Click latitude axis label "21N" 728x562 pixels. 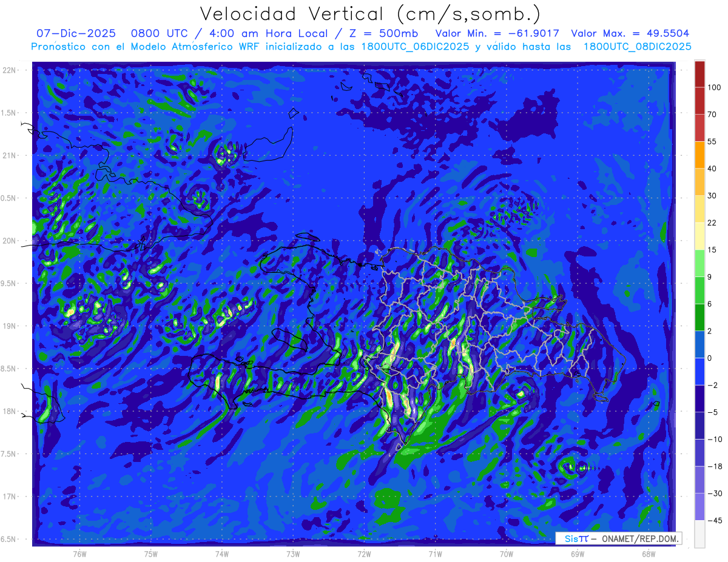point(10,155)
